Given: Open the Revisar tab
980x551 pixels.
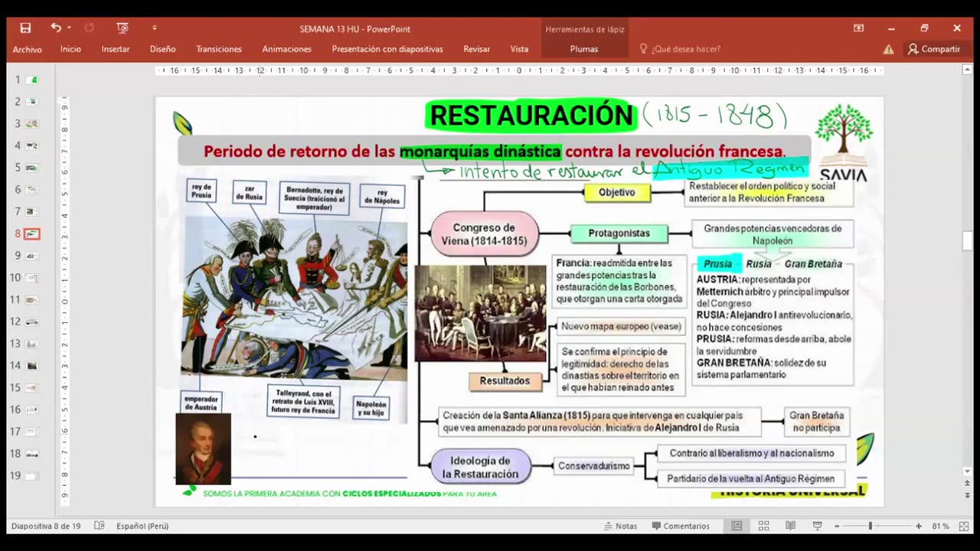Looking at the screenshot, I should pyautogui.click(x=476, y=49).
